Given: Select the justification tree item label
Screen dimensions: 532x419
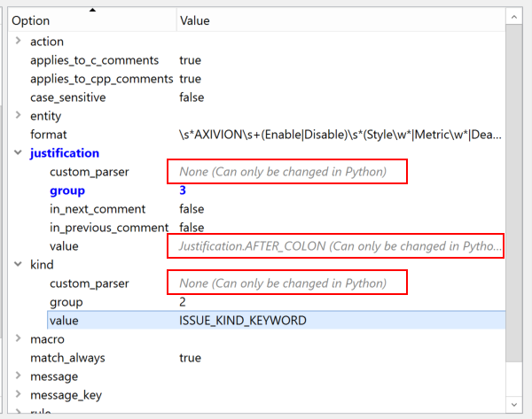Looking at the screenshot, I should tap(65, 153).
